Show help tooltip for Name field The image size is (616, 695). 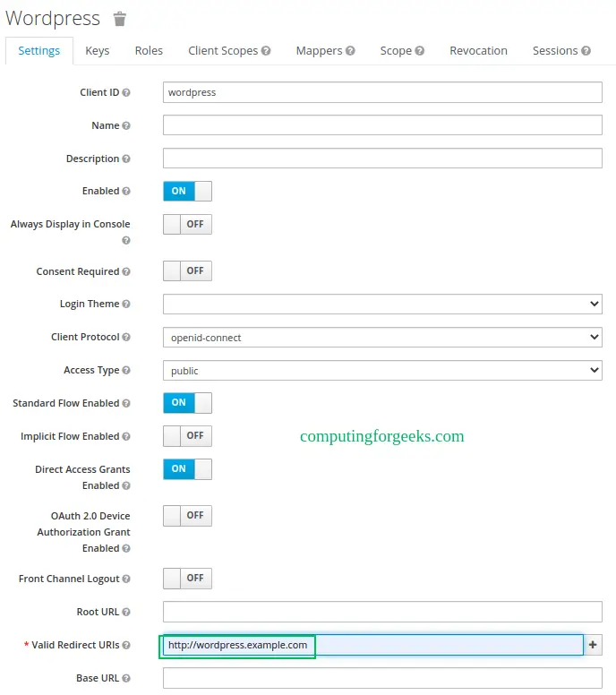pos(126,126)
